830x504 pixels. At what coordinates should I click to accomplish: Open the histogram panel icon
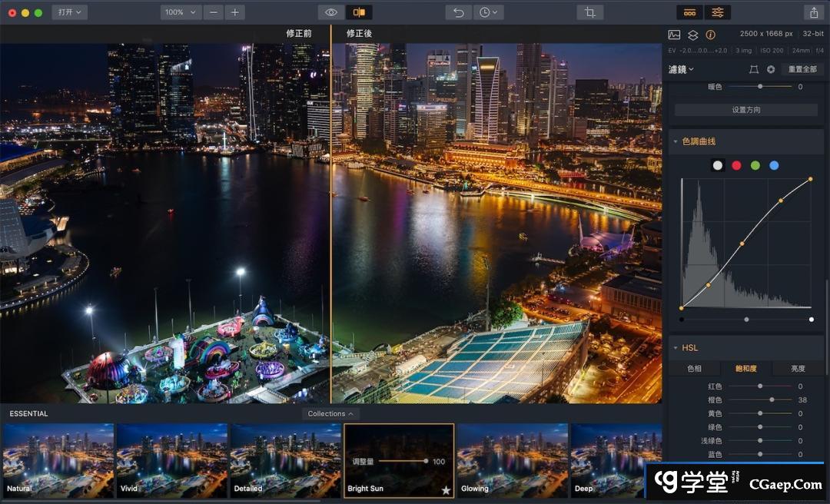[674, 35]
